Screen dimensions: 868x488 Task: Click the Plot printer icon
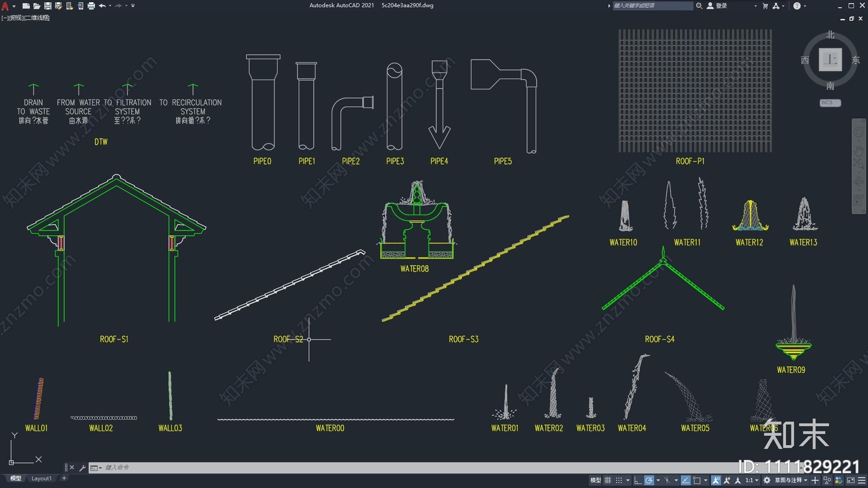point(91,6)
